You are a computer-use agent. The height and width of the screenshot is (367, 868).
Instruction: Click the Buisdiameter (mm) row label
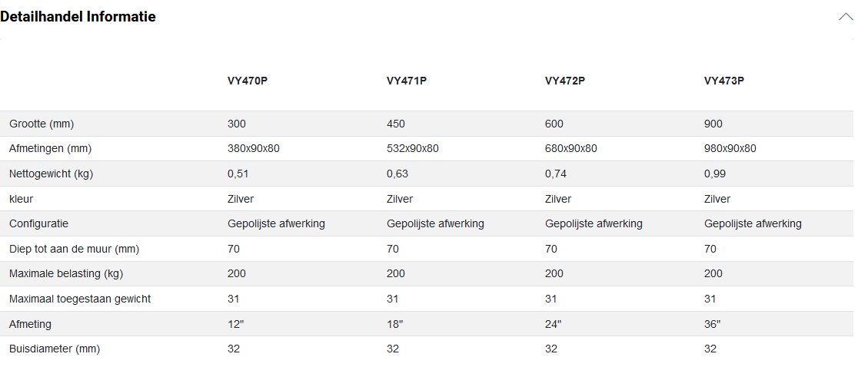[55, 349]
